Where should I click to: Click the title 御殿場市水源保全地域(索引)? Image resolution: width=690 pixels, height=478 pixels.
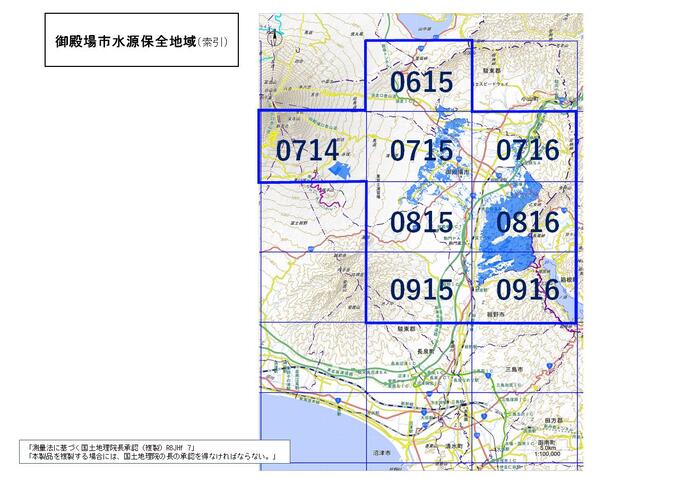pyautogui.click(x=142, y=42)
